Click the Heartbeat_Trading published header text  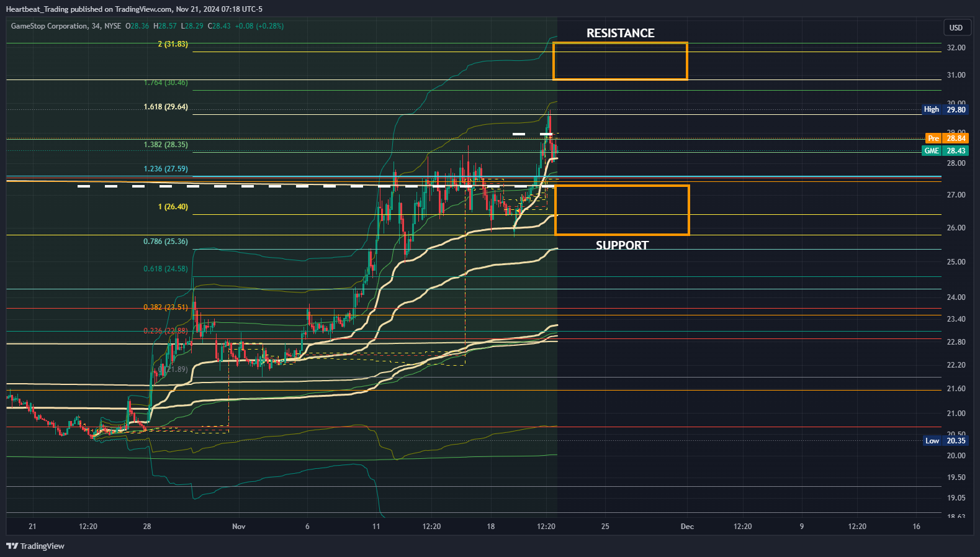tap(134, 9)
